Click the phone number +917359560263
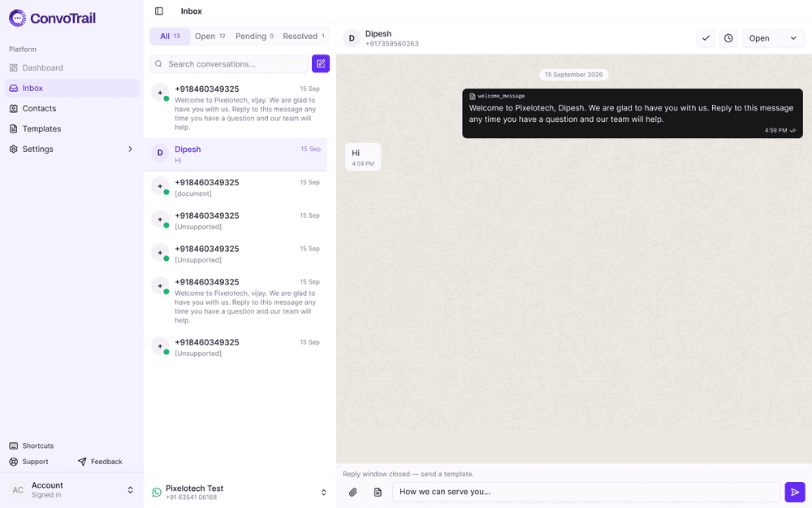The width and height of the screenshot is (812, 508). click(x=392, y=44)
